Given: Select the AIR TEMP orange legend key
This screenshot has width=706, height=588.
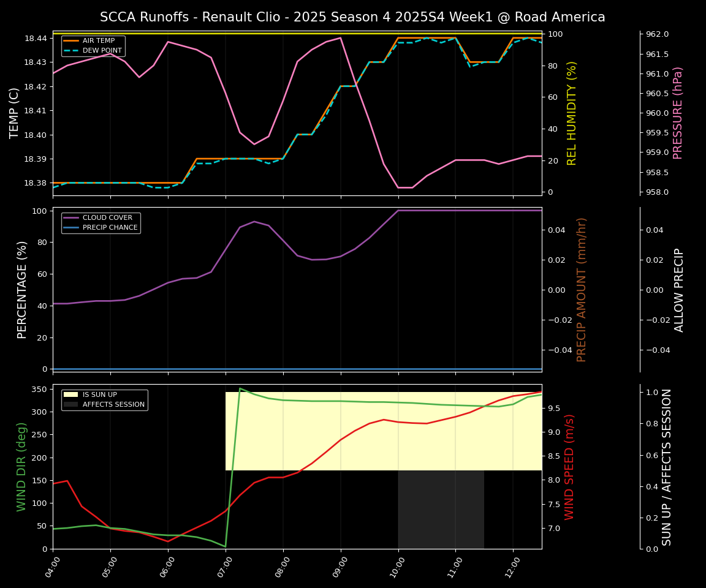Looking at the screenshot, I should click(x=72, y=42).
